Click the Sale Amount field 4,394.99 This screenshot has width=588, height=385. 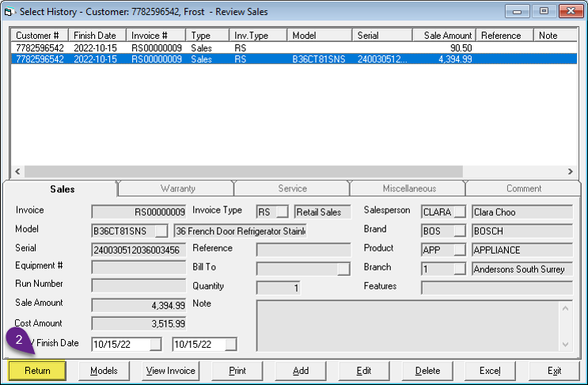(x=138, y=305)
